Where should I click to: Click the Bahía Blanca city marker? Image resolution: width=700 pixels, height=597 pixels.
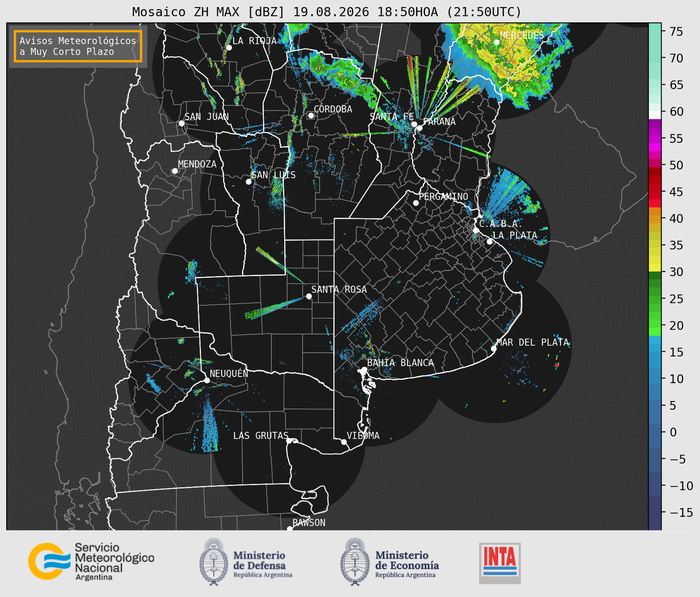364,369
